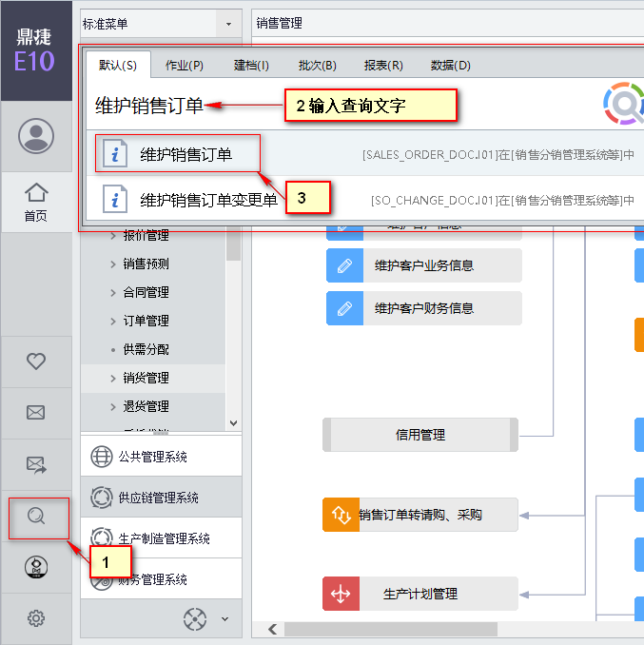
Task: Expand the 退货管理 tree node
Action: click(x=114, y=407)
